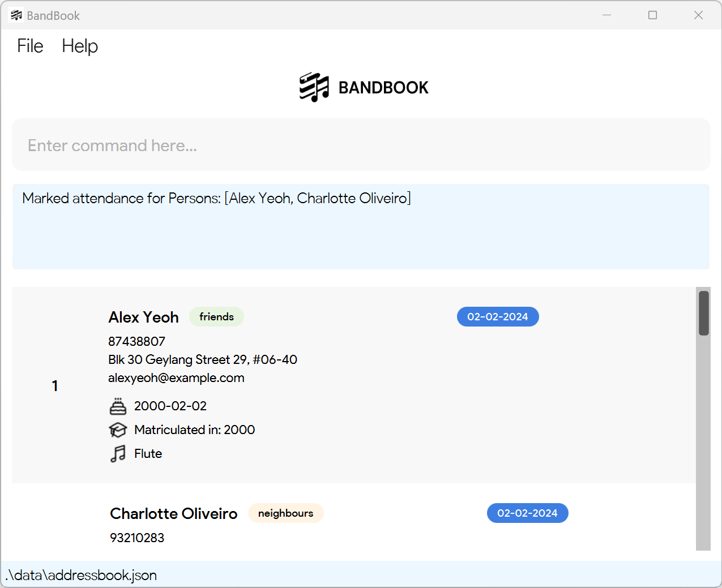722x588 pixels.
Task: Click the marked attendance result message box
Action: (x=361, y=226)
